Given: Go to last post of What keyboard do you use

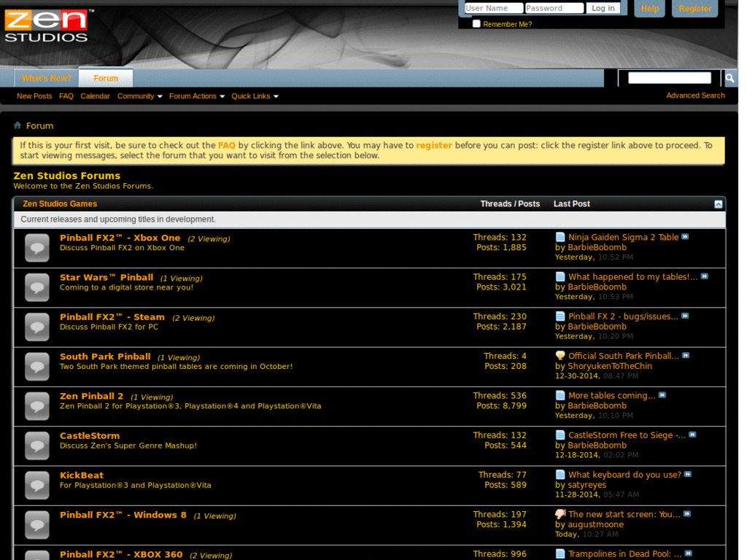Looking at the screenshot, I should 688,474.
